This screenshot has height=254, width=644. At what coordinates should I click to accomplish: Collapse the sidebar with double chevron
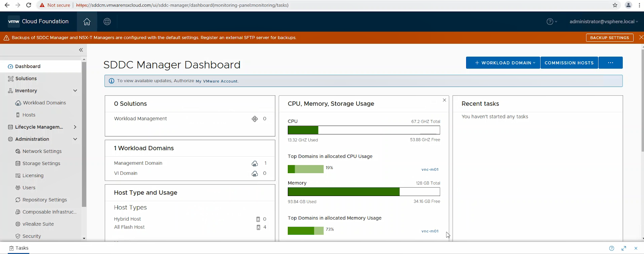pyautogui.click(x=81, y=50)
